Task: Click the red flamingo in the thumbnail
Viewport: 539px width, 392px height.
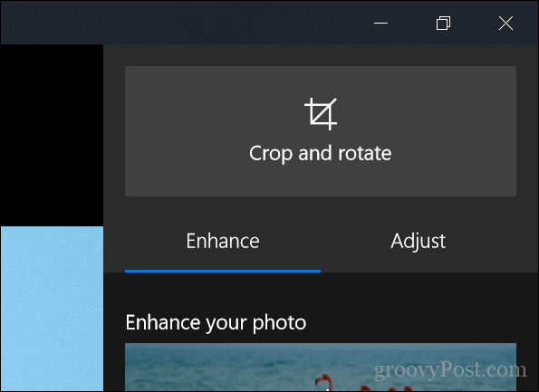Action: click(x=322, y=382)
